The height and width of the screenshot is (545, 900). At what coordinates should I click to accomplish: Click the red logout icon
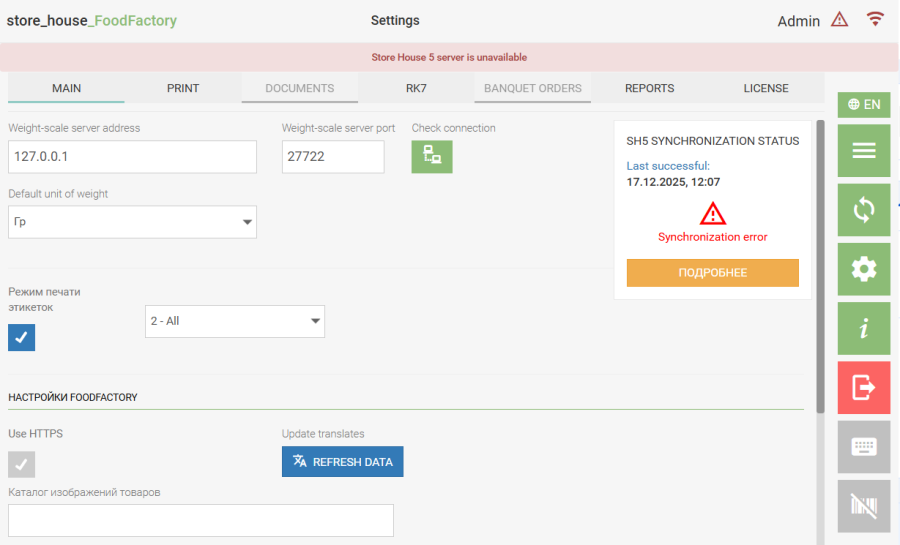point(863,388)
